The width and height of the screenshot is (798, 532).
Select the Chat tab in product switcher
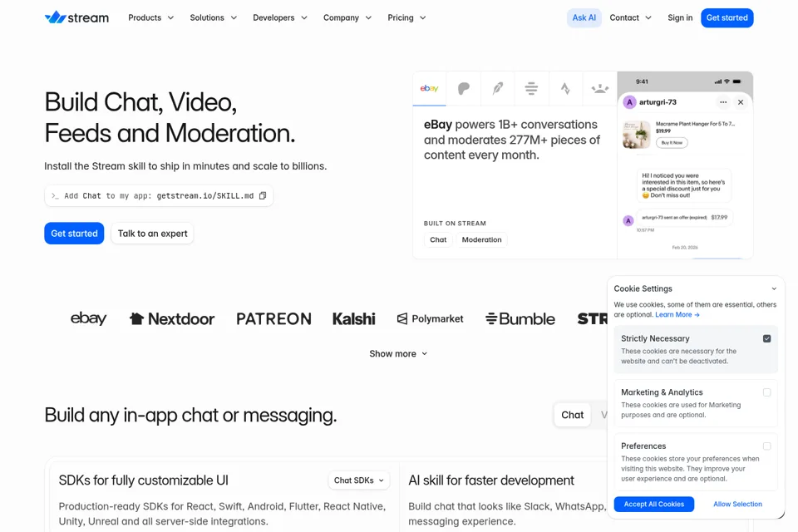(572, 415)
